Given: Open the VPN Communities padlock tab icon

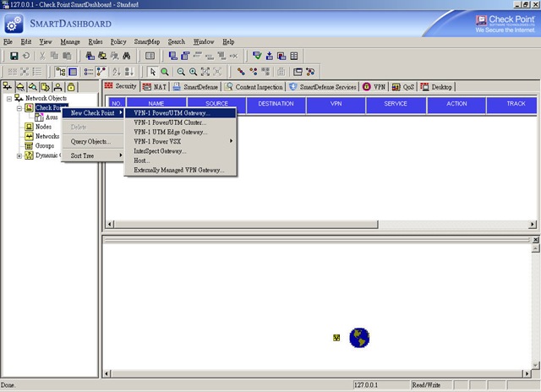Looking at the screenshot, I should coord(71,87).
